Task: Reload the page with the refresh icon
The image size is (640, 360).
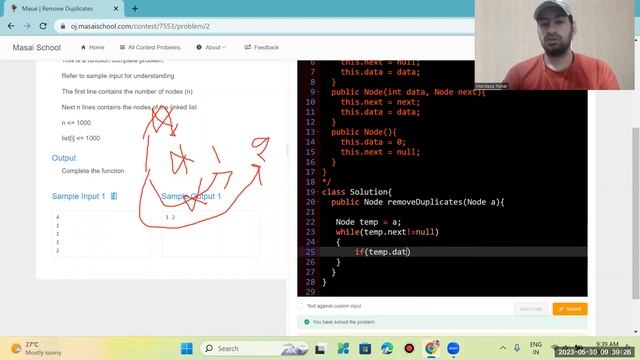Action: tap(43, 26)
